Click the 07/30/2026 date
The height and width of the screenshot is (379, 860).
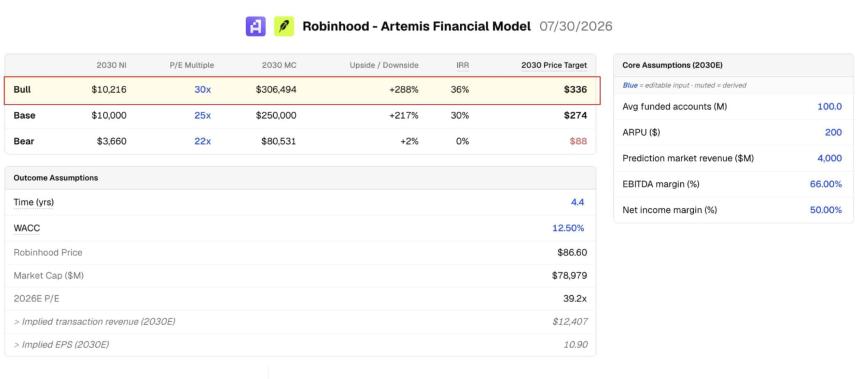pyautogui.click(x=576, y=26)
